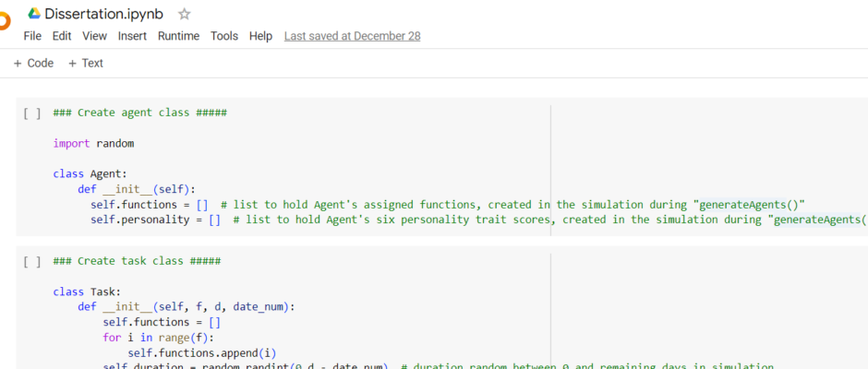Click on the class Agent definition line
This screenshot has width=868, height=369.
coord(90,173)
